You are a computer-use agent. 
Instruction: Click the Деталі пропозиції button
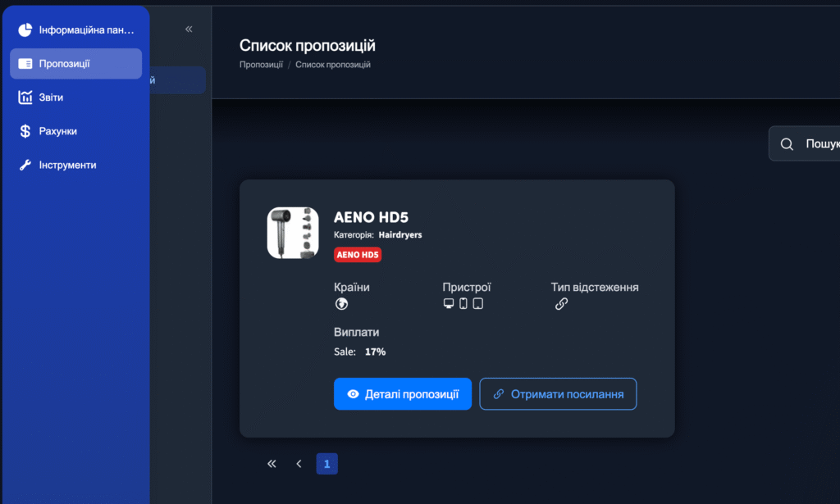[403, 394]
